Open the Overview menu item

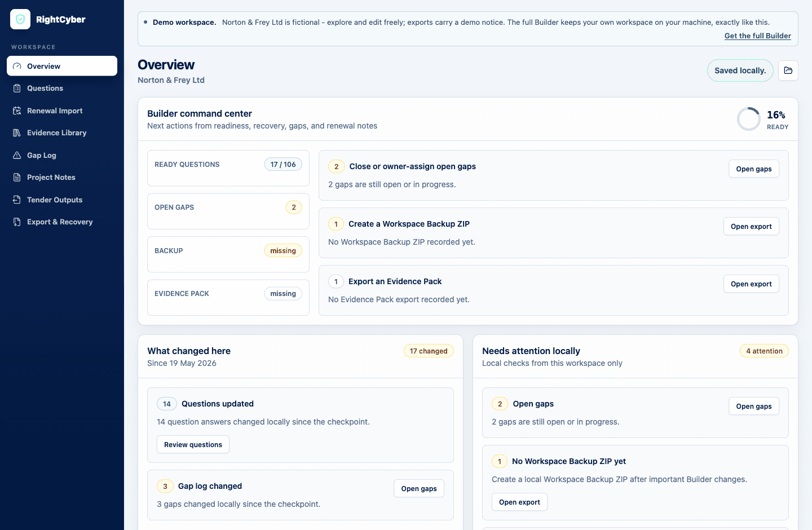pos(62,66)
